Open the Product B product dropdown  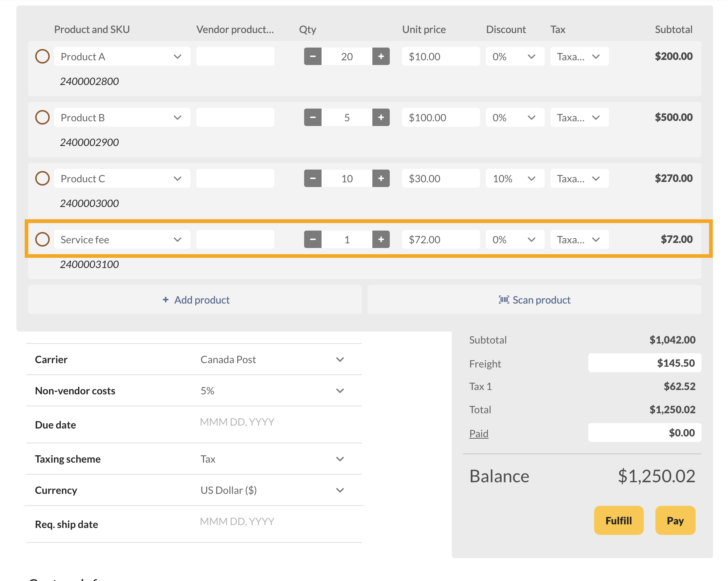[122, 117]
